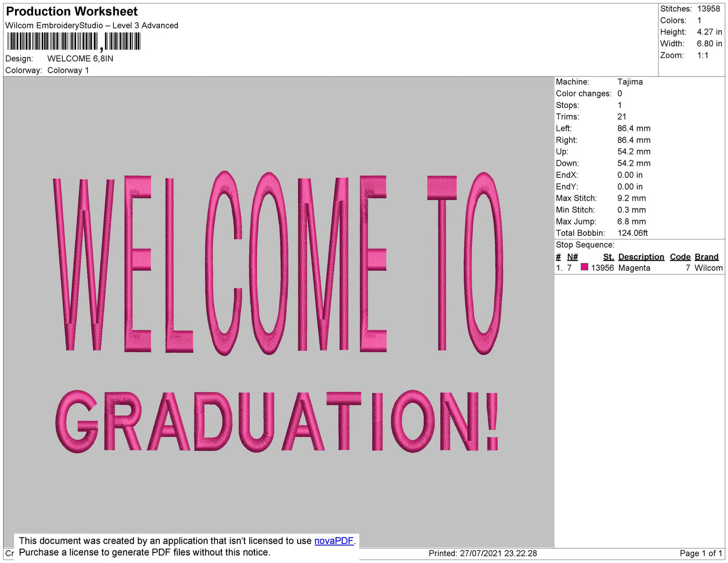The image size is (728, 563).
Task: Click the 'Page 1 of 1' footer text
Action: pos(701,553)
